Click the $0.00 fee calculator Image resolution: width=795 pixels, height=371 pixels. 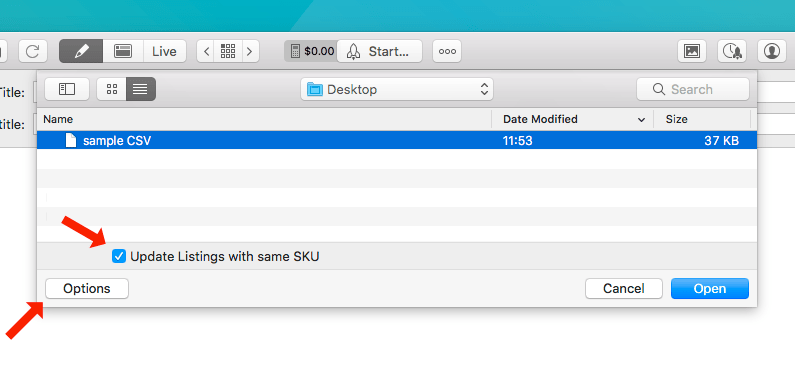coord(312,51)
